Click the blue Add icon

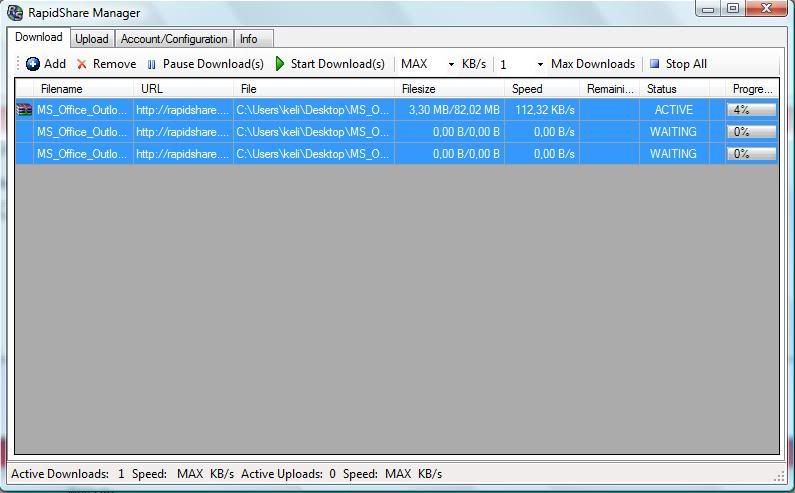33,64
